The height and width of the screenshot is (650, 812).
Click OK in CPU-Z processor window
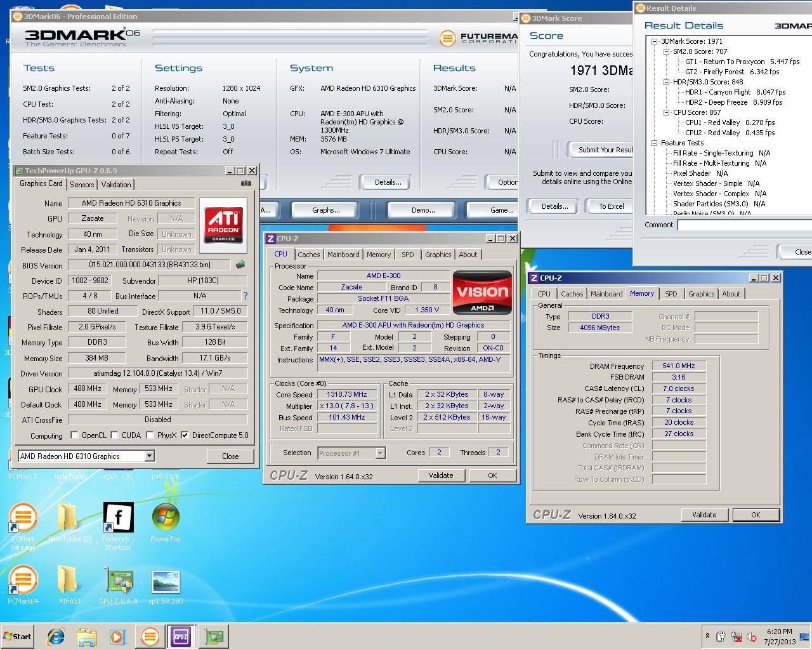[x=492, y=475]
